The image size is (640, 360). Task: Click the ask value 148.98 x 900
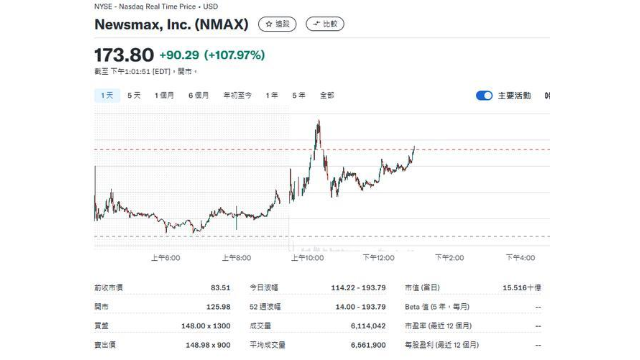(208, 345)
